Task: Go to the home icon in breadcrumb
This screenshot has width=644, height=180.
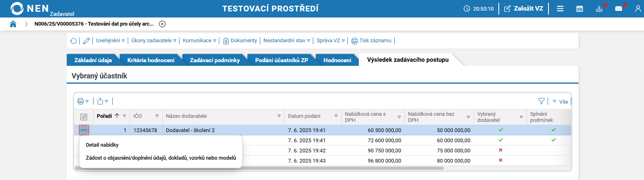Action: pyautogui.click(x=13, y=24)
